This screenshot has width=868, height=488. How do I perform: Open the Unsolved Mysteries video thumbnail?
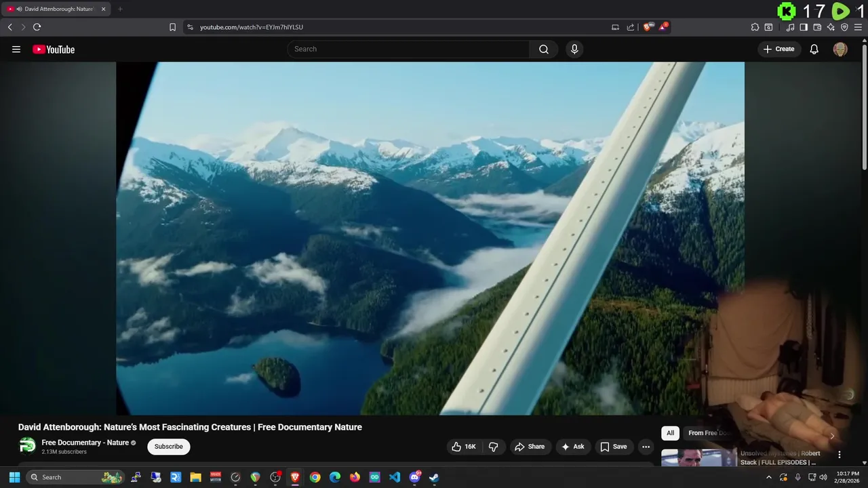click(698, 458)
